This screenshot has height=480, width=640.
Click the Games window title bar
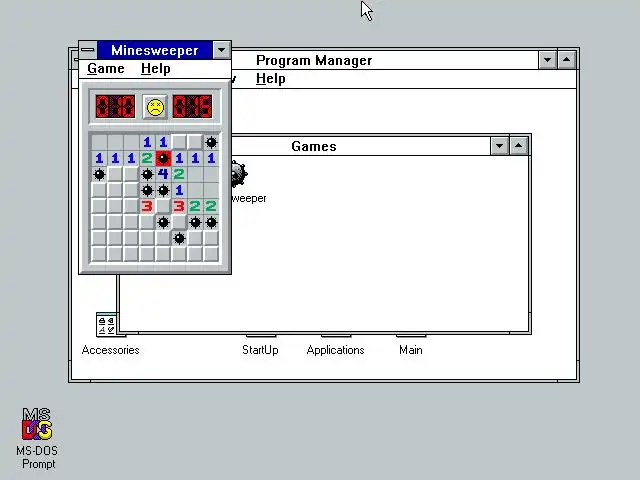click(x=361, y=146)
